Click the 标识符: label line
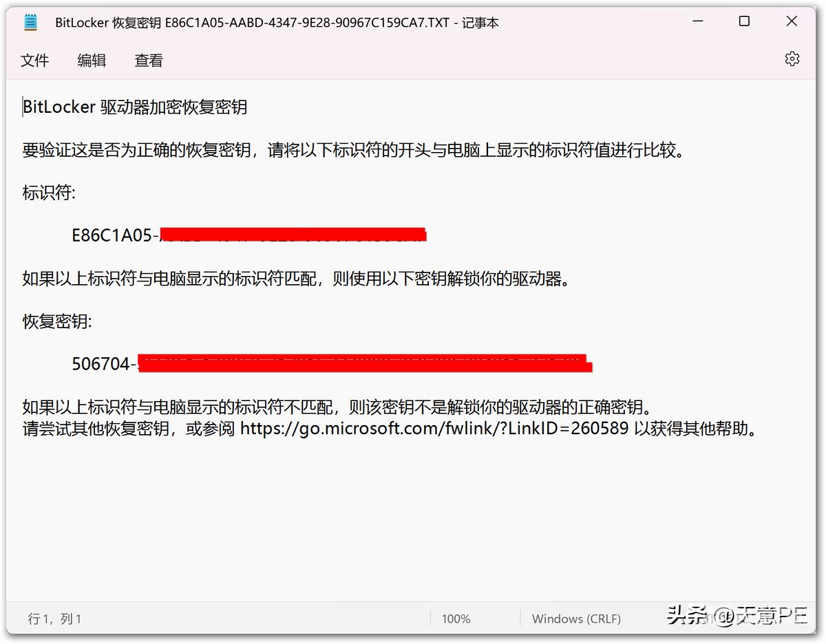Viewport: 826px width, 644px height. coord(49,193)
